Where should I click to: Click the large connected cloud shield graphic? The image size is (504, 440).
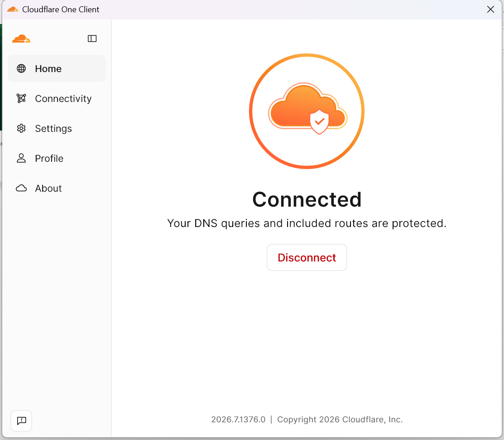tap(307, 111)
